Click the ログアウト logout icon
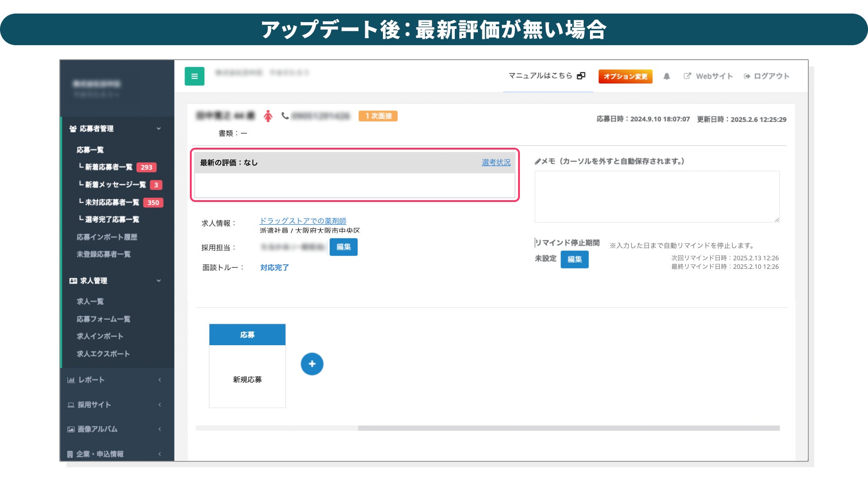 (747, 76)
